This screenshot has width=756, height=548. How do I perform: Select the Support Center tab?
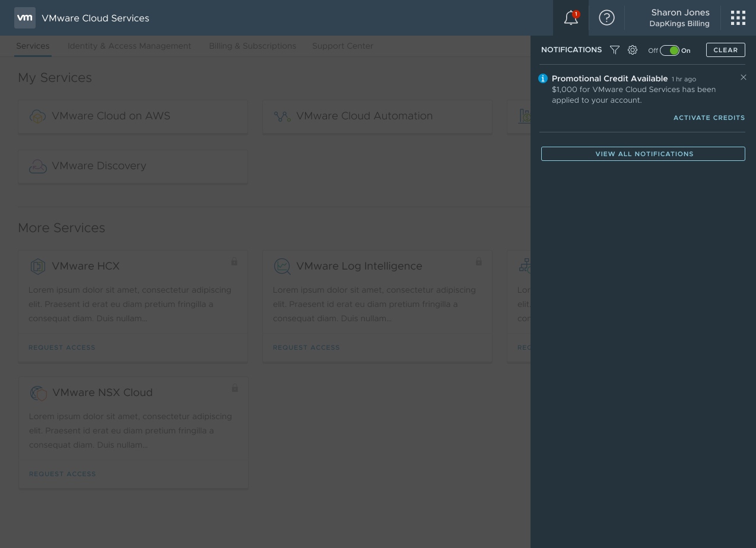click(342, 46)
